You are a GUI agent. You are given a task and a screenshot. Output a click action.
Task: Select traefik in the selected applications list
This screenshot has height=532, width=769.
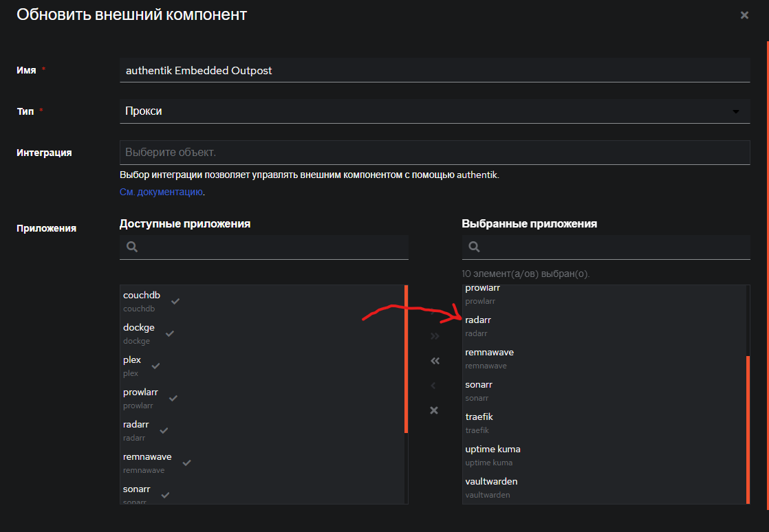click(479, 417)
